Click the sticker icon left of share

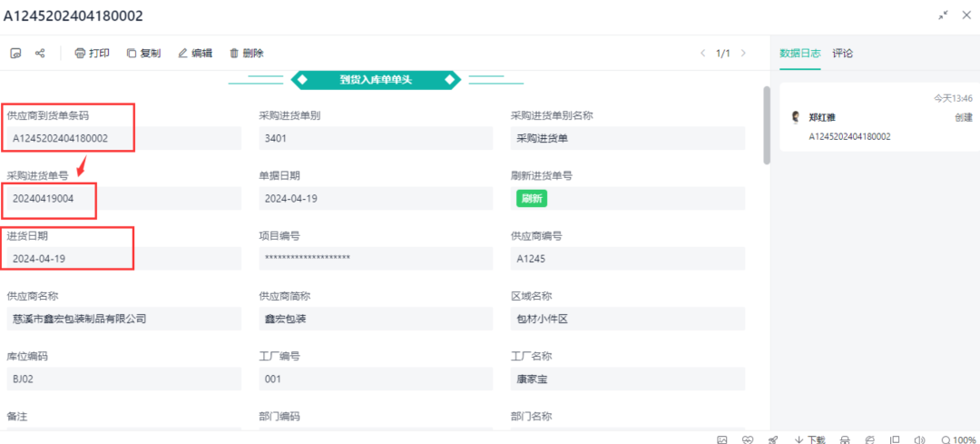15,54
